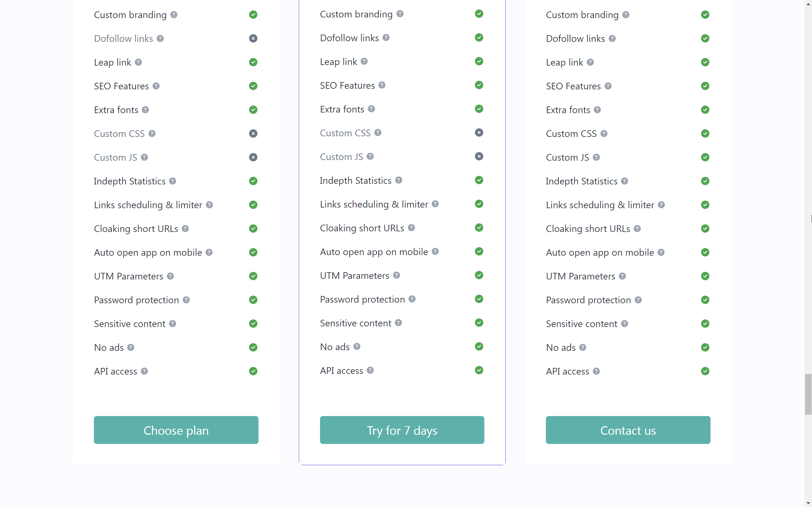812x507 pixels.
Task: Click help icon next to Cloaking short URLs, first plan
Action: point(185,229)
